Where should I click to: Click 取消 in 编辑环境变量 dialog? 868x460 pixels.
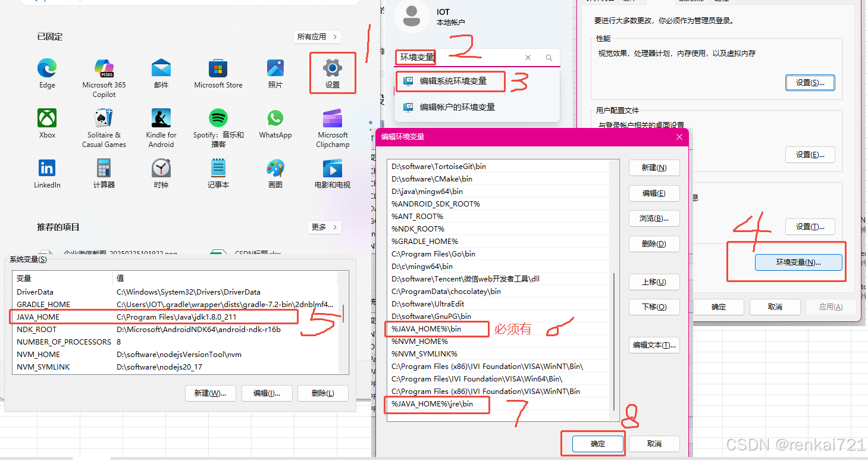(654, 444)
